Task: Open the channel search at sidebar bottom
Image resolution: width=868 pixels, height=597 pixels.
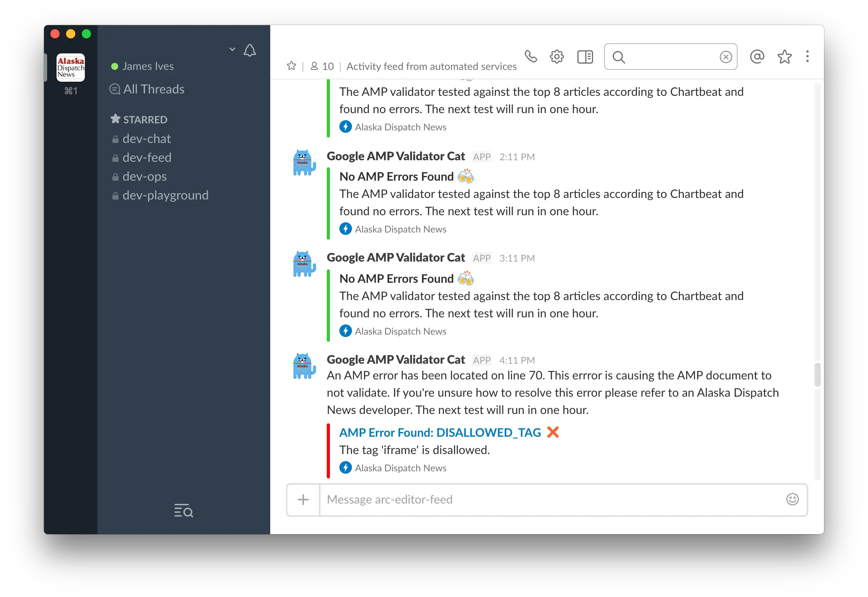Action: click(x=183, y=511)
